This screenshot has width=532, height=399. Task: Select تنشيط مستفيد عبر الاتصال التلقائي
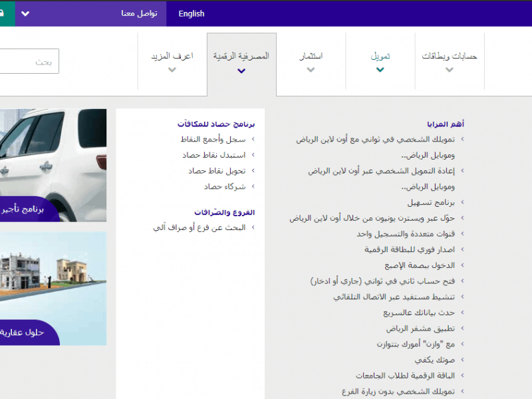pyautogui.click(x=394, y=297)
